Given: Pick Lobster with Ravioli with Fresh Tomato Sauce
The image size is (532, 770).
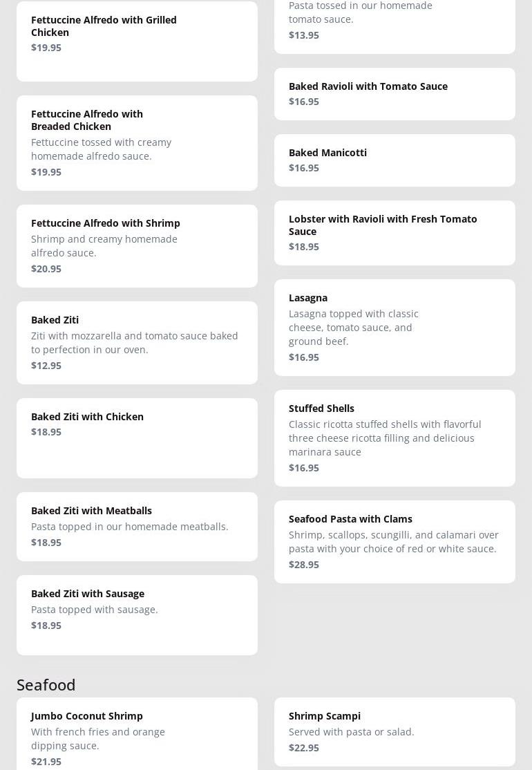Looking at the screenshot, I should 395,233.
